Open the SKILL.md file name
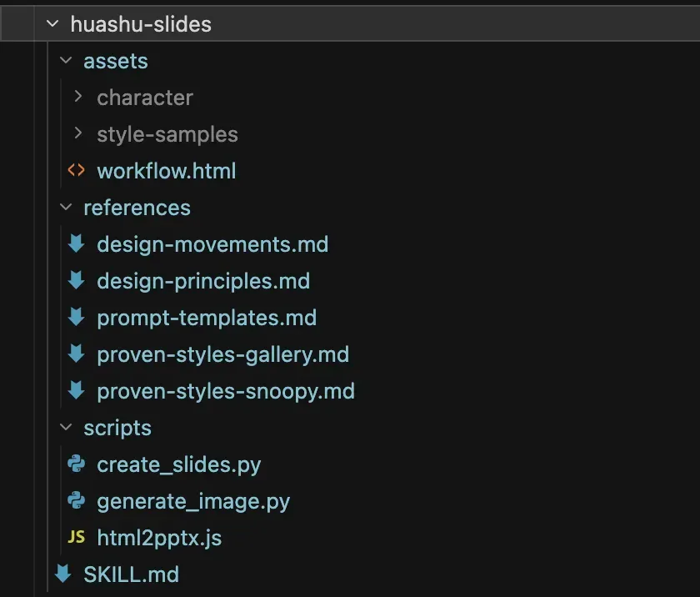Image resolution: width=700 pixels, height=597 pixels. click(131, 574)
